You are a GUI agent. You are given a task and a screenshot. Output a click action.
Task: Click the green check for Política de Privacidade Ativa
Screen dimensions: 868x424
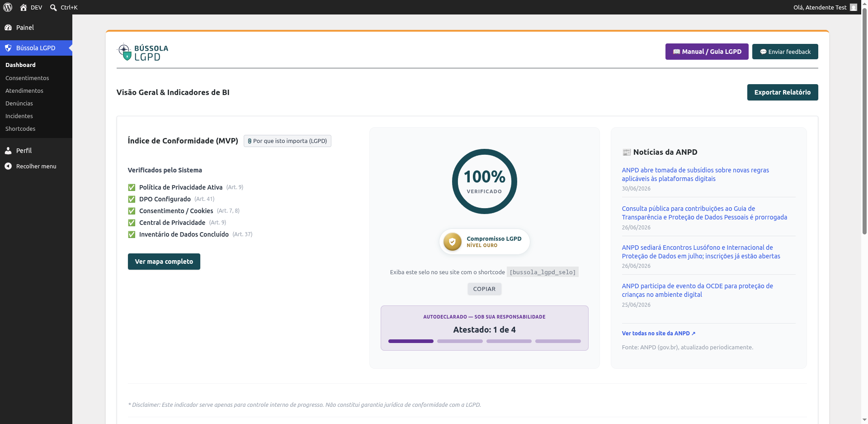click(132, 187)
